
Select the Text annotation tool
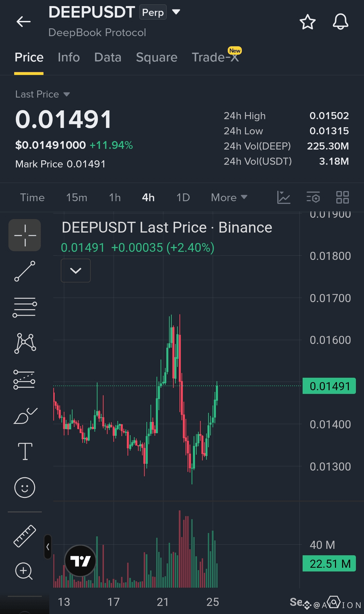25,452
